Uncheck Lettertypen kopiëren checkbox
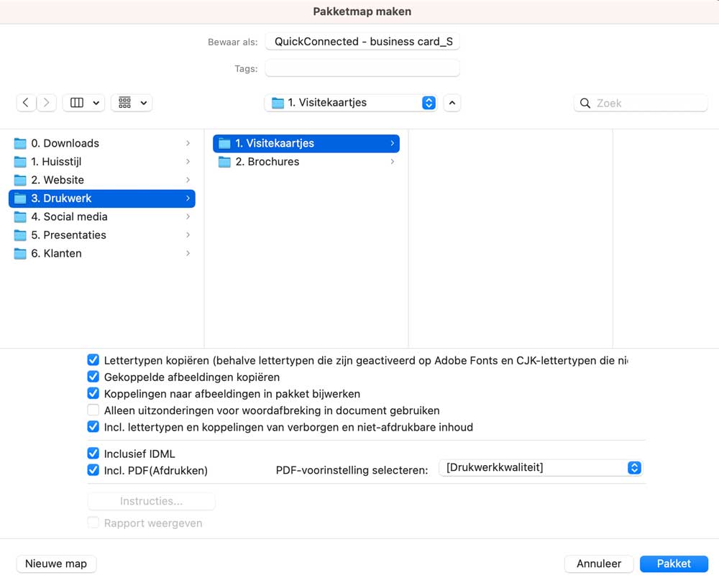Image resolution: width=719 pixels, height=588 pixels. click(x=93, y=360)
